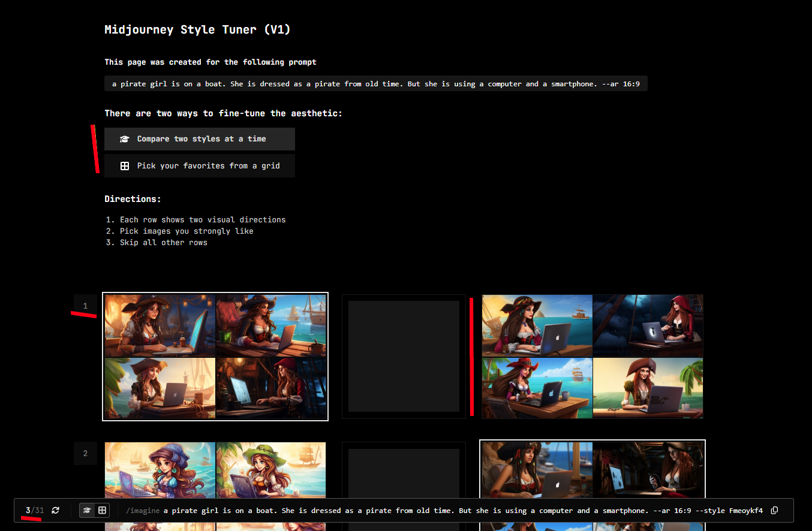Image resolution: width=812 pixels, height=531 pixels.
Task: Copy the /imagine command with copy icon
Action: [x=774, y=511]
